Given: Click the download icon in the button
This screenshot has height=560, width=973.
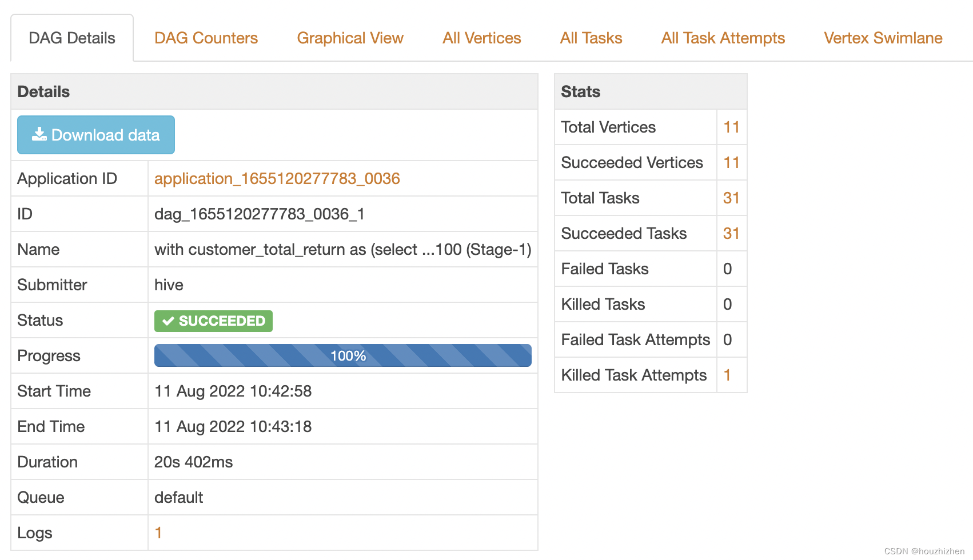Looking at the screenshot, I should pyautogui.click(x=39, y=135).
